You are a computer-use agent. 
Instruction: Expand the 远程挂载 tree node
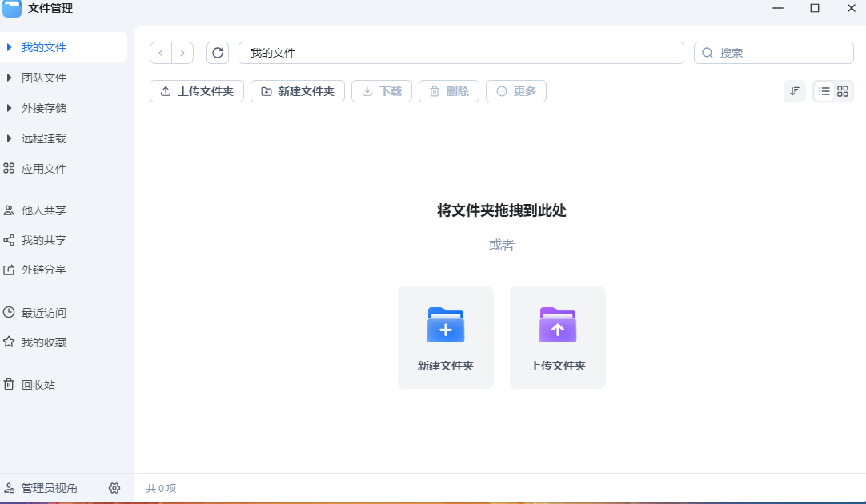[9, 138]
